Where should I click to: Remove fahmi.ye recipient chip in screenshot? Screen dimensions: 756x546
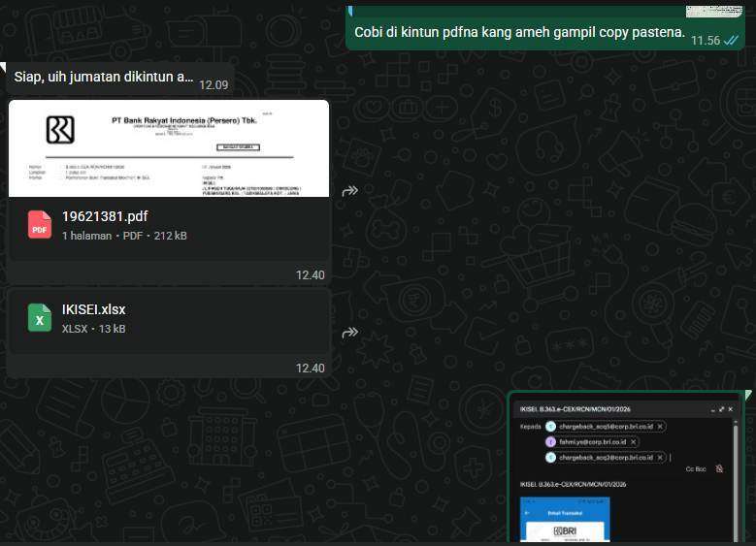coord(631,441)
